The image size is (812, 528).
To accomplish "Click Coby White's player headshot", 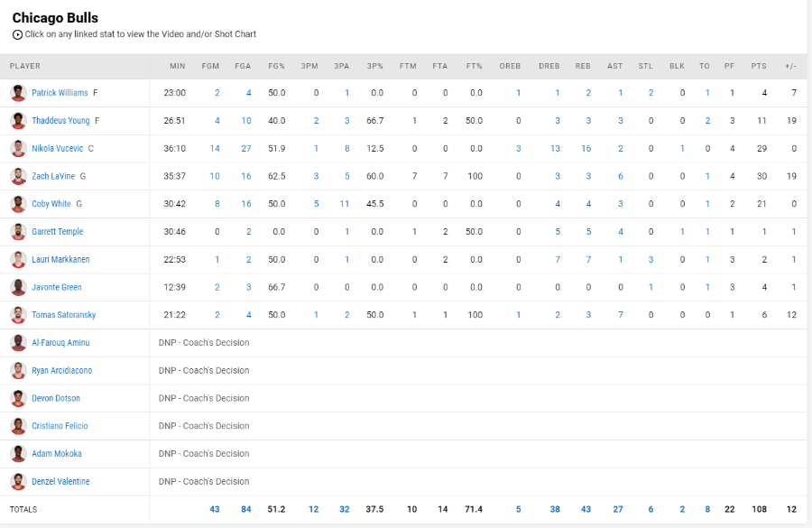I will 18,204.
